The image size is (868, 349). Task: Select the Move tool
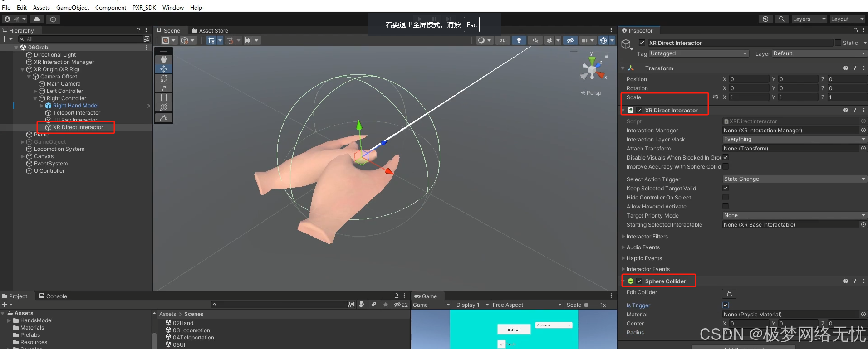(164, 69)
